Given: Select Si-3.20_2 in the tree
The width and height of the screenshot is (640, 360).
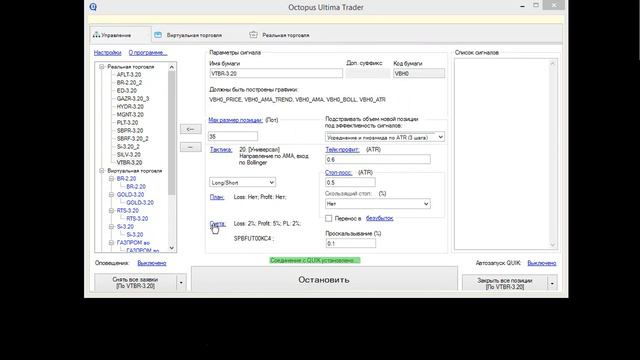Looking at the screenshot, I should [x=128, y=147].
